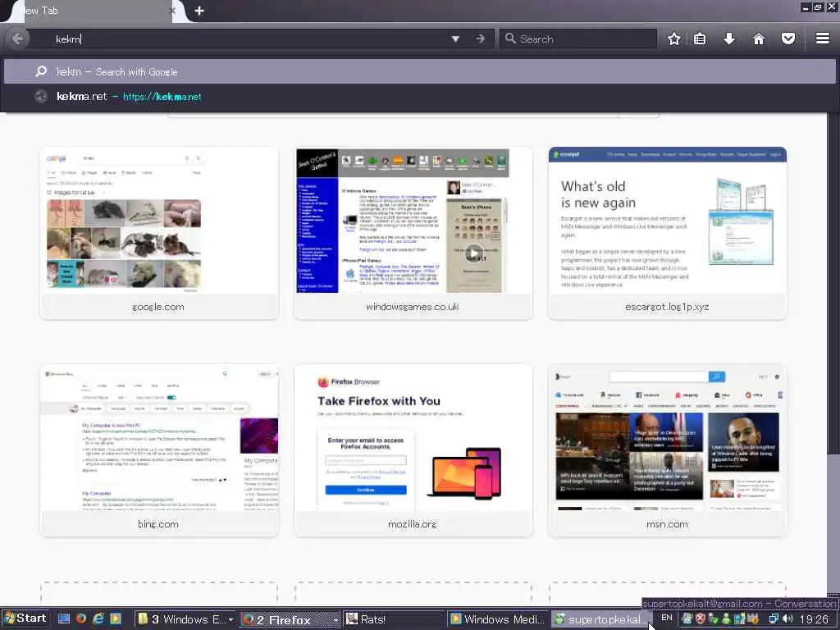Click the Search input field

[x=578, y=39]
